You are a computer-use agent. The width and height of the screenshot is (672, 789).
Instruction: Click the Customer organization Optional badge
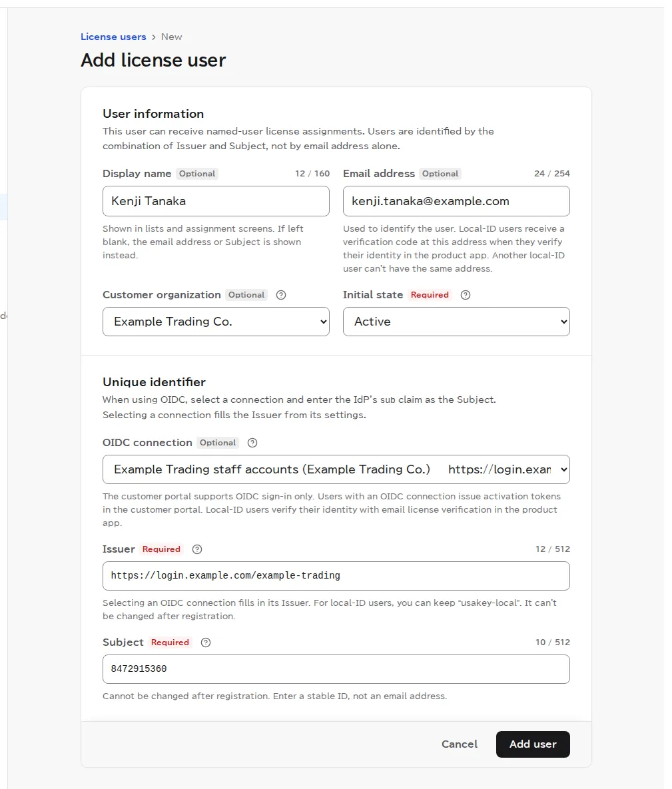point(246,295)
